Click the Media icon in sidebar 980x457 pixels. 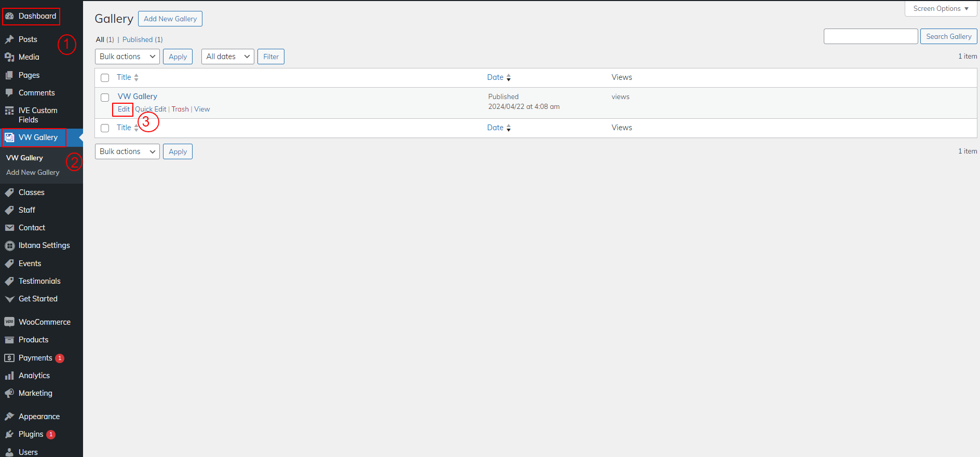[9, 57]
